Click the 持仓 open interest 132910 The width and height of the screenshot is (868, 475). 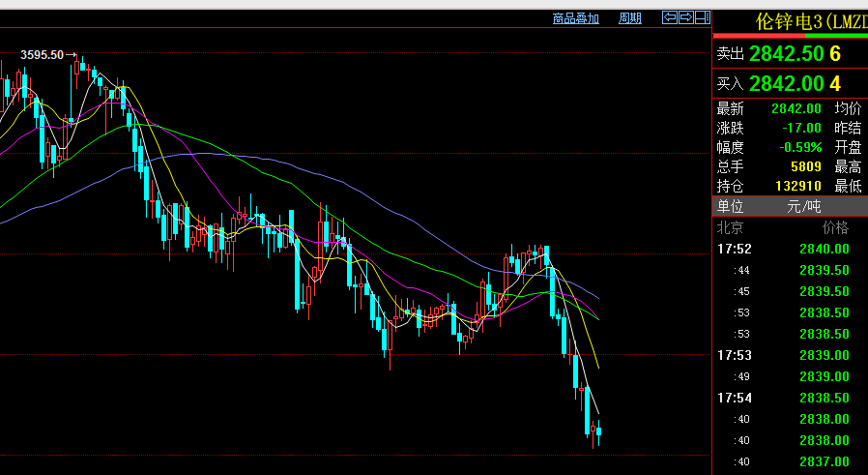click(x=797, y=186)
